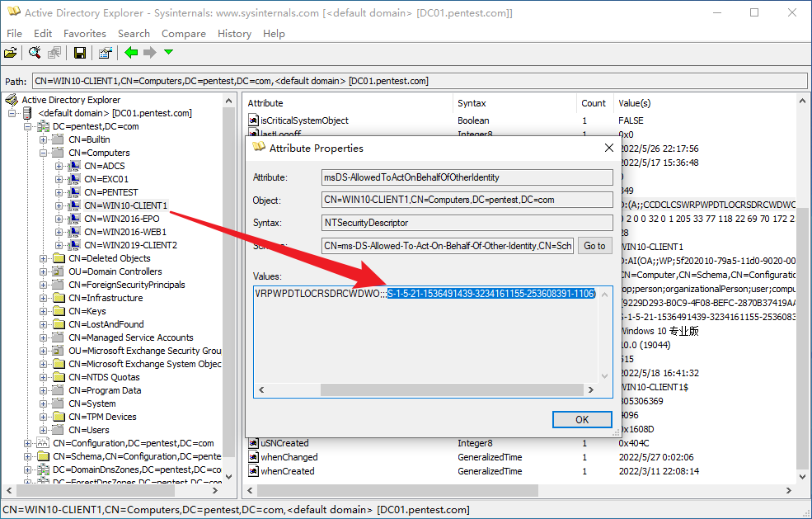Click the CN=WIN2016-WEB1 computer icon
The image size is (812, 519).
[x=74, y=232]
